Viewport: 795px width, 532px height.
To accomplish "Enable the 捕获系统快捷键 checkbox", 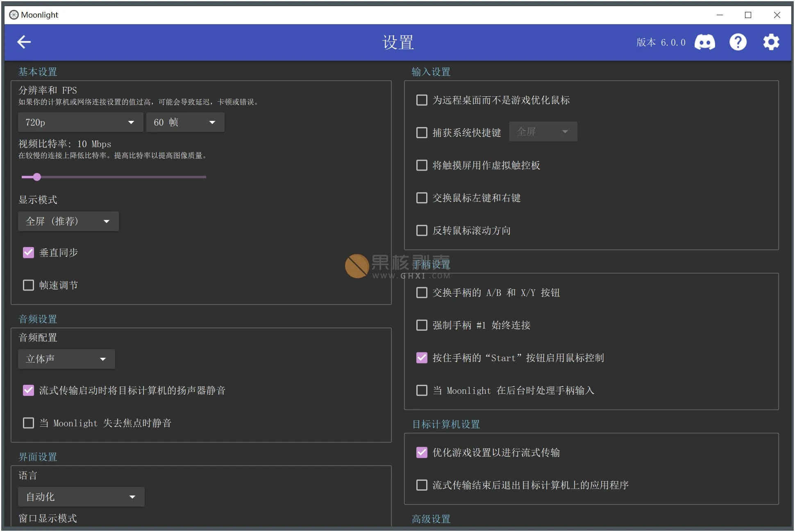I will point(422,132).
